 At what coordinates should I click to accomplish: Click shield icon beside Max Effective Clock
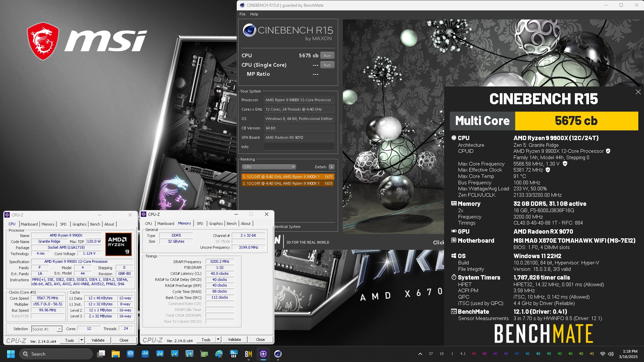[x=548, y=170]
